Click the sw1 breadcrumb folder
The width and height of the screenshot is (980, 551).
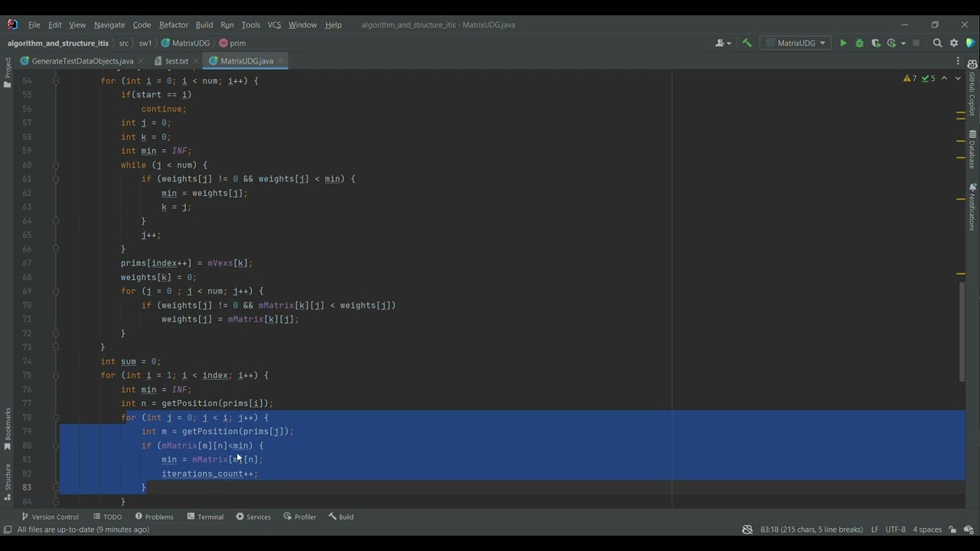tap(145, 44)
